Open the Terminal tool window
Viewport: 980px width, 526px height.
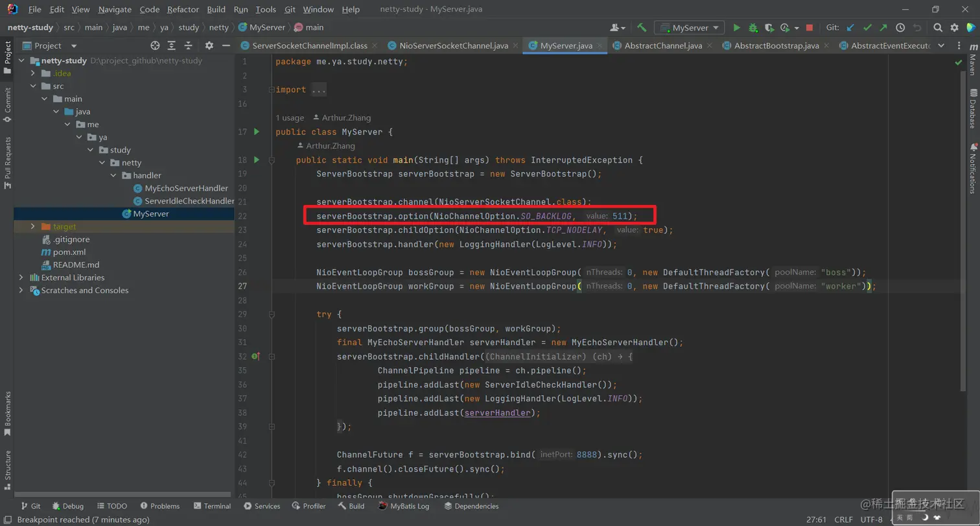click(211, 506)
